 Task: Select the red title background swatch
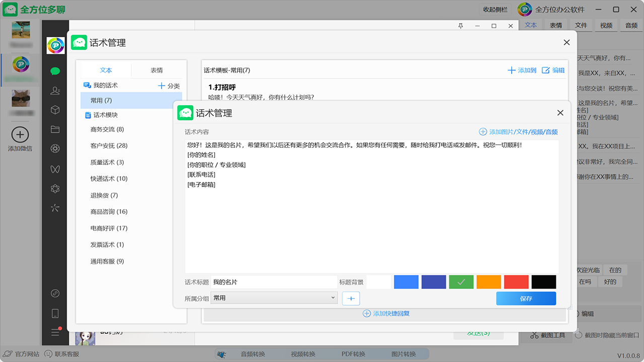[x=516, y=282]
